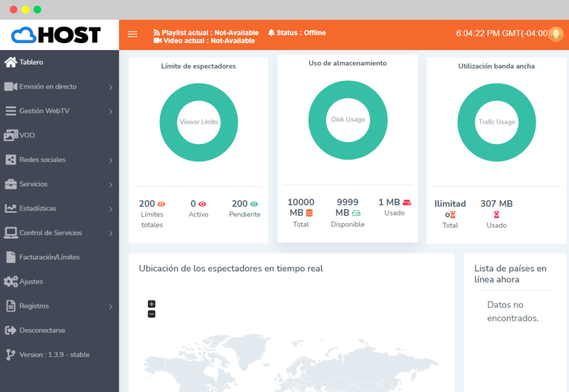Zoom in on the world map
This screenshot has width=569, height=392.
[x=152, y=304]
